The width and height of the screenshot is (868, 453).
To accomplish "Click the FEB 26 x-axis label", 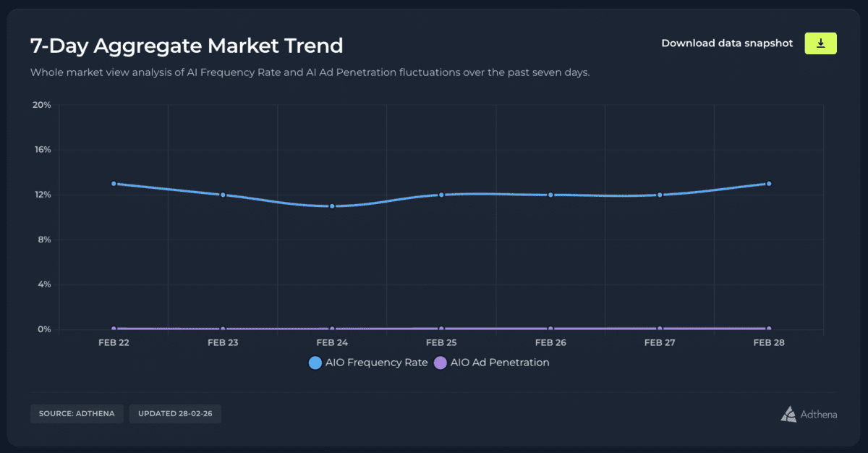I will point(550,342).
